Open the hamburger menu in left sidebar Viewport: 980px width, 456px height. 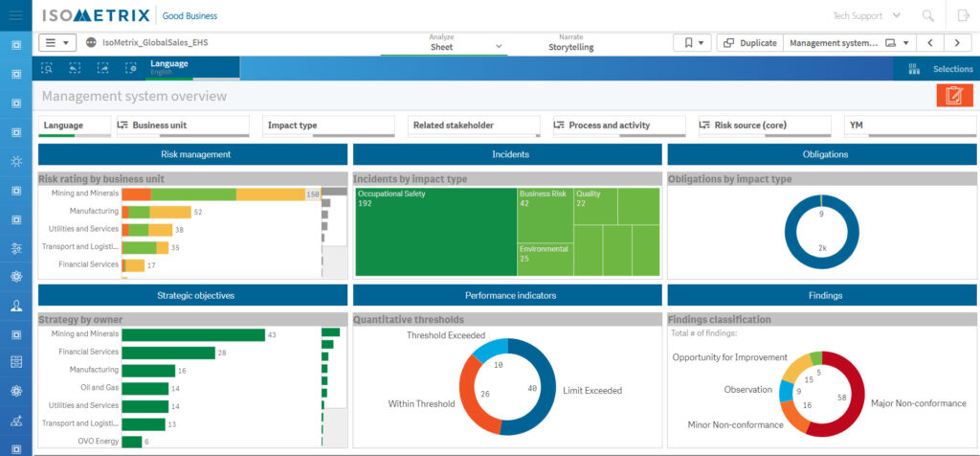(x=15, y=15)
